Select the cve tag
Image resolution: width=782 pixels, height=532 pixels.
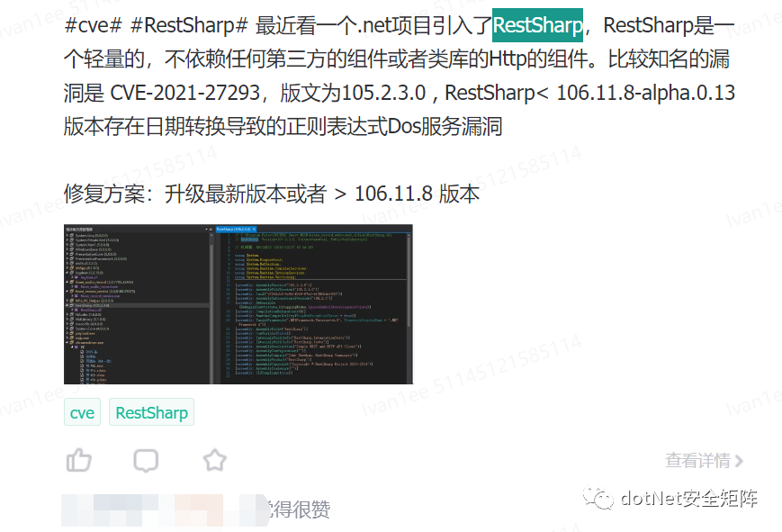[82, 412]
